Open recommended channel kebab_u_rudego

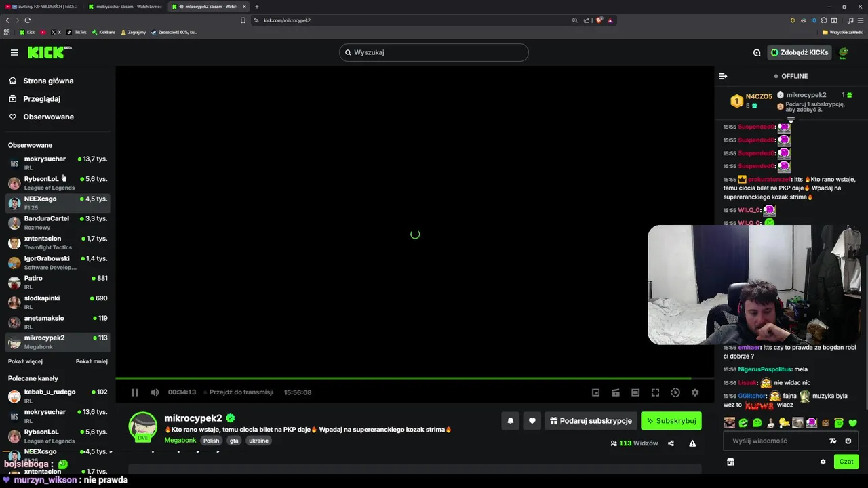click(x=58, y=396)
